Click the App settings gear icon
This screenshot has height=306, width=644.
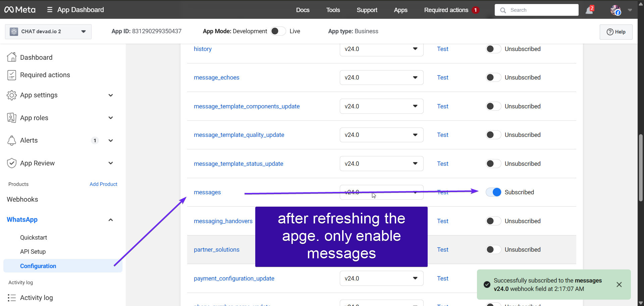click(x=12, y=95)
